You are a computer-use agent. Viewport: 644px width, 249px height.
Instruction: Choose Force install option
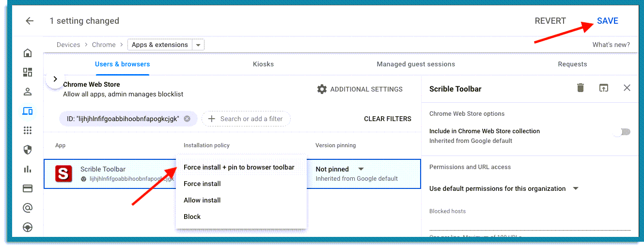202,184
